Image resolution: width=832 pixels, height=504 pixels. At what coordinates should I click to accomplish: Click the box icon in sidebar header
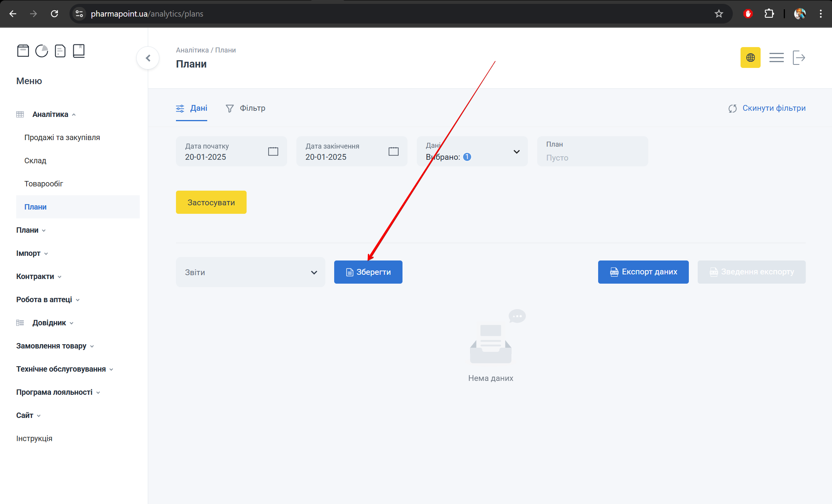[x=23, y=51]
